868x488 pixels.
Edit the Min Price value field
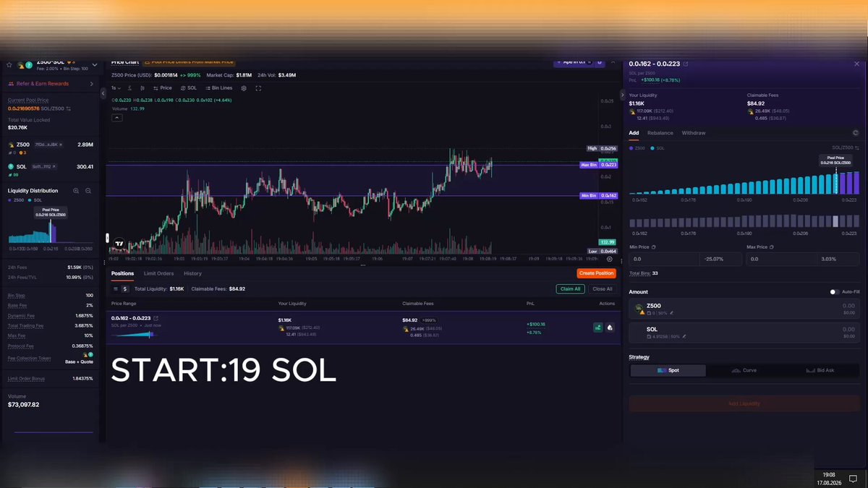tap(663, 259)
